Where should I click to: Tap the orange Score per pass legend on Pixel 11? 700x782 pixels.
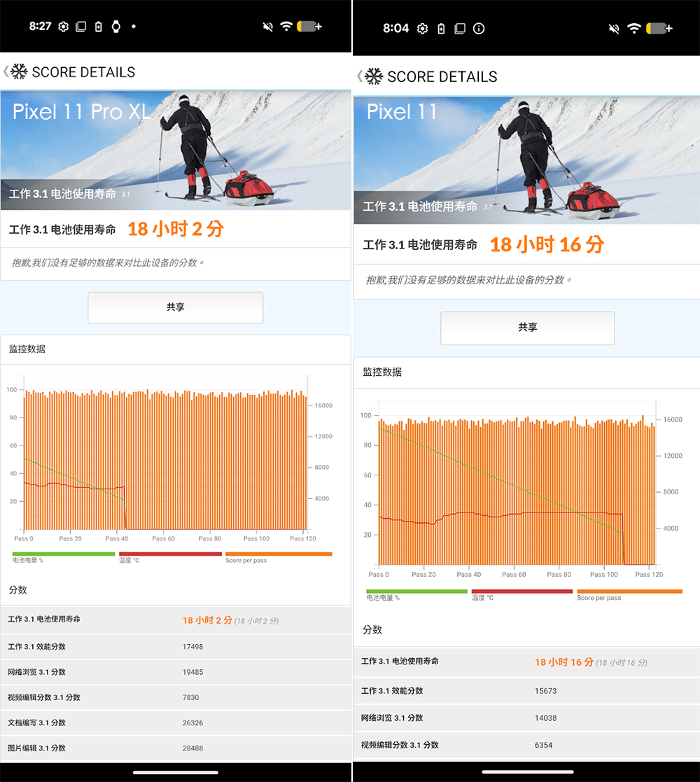(x=629, y=594)
